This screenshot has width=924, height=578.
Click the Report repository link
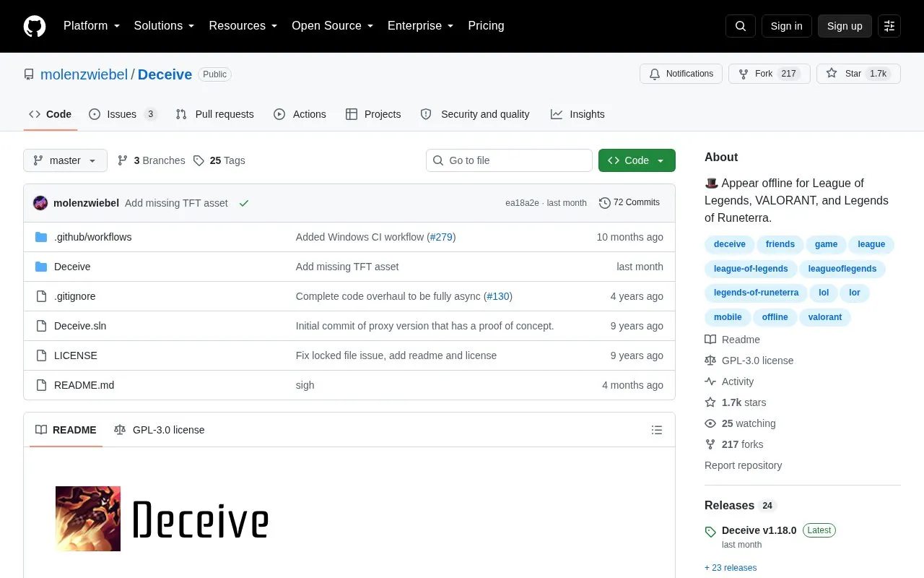point(743,465)
